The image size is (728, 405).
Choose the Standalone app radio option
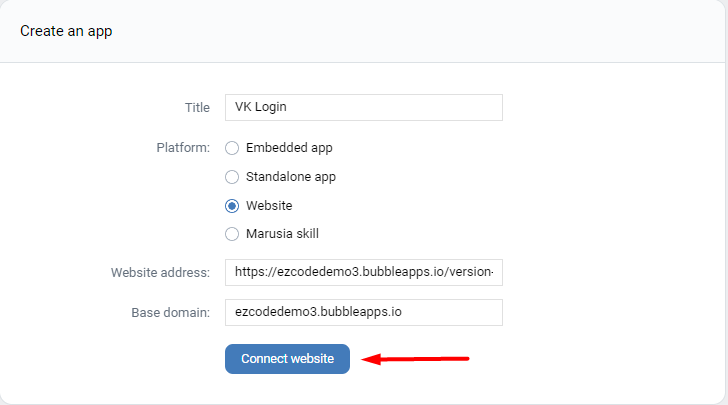click(x=232, y=177)
